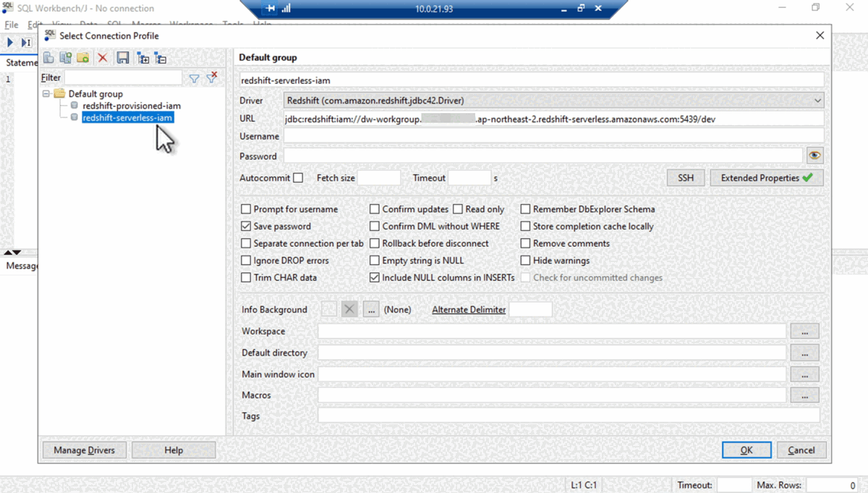Open the File menu in main window

[x=11, y=25]
